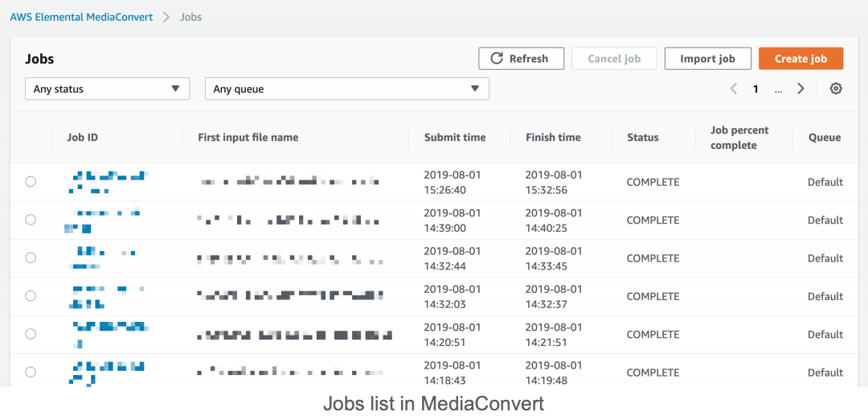
Task: Select the job submitted at 14:20:51
Action: point(31,334)
